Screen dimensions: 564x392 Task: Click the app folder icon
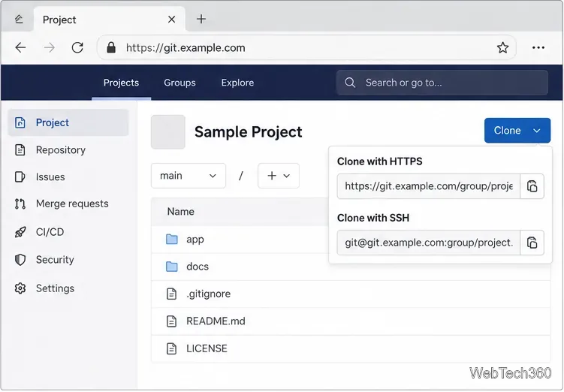pos(171,239)
